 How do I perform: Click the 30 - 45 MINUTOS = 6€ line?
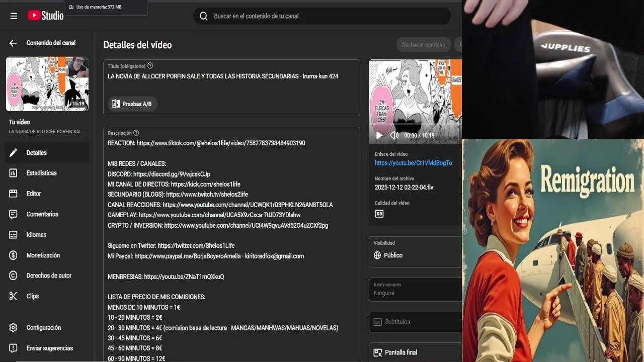pyautogui.click(x=135, y=338)
